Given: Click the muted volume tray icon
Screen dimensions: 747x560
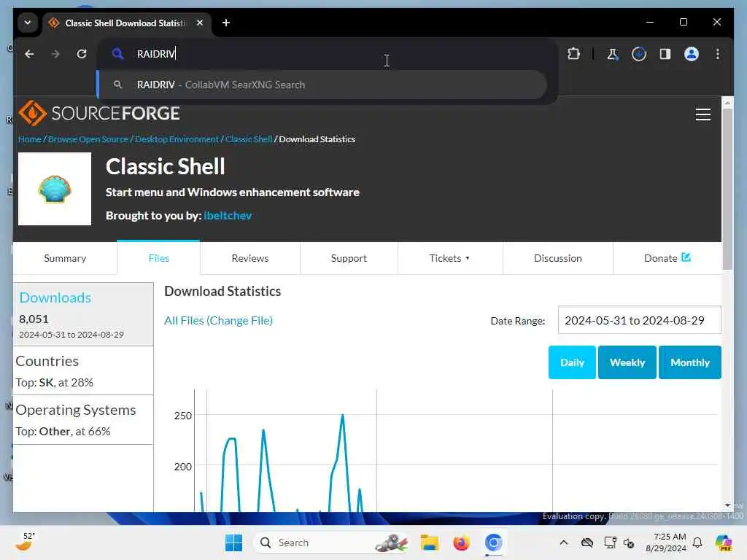Looking at the screenshot, I should 629,542.
